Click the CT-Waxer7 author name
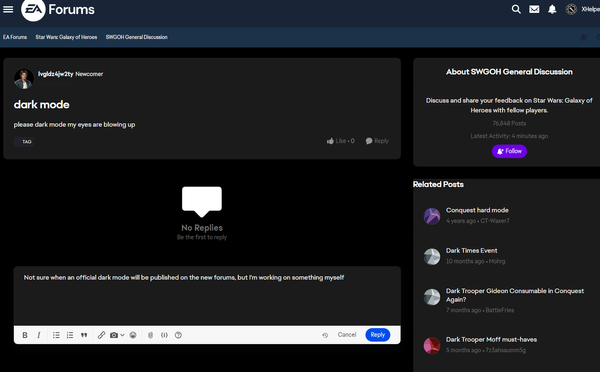The width and height of the screenshot is (600, 372). [495, 221]
